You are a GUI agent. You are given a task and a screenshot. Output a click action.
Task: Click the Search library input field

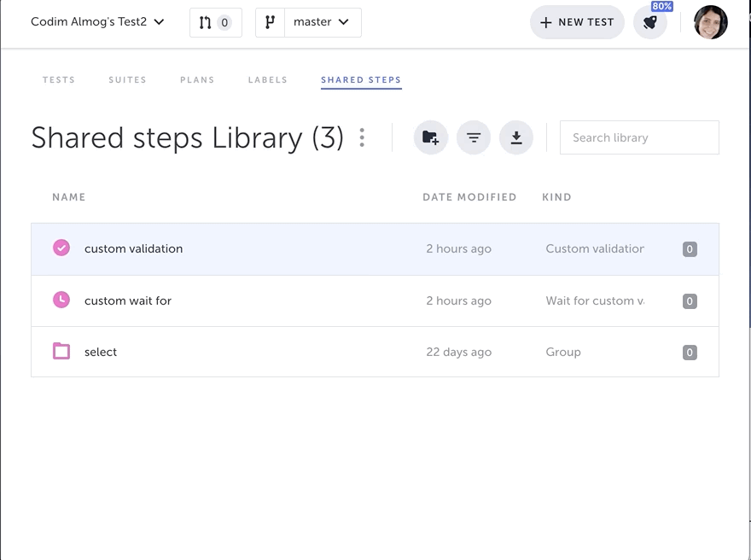(x=639, y=137)
